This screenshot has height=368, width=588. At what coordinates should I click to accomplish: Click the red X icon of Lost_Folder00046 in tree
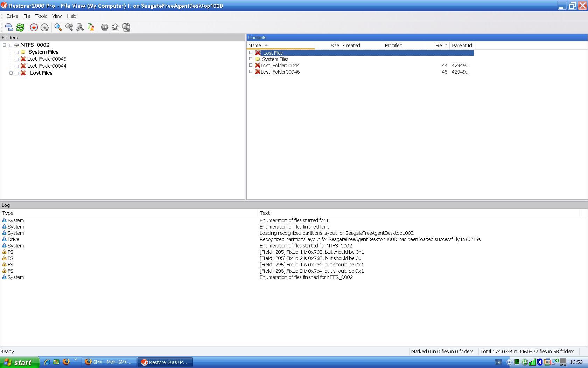(x=23, y=59)
